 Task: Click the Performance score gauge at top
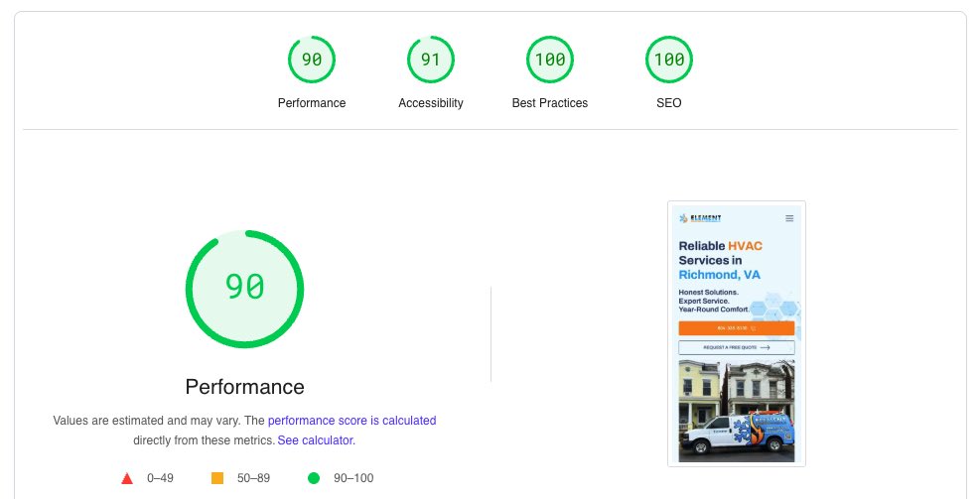(x=311, y=60)
